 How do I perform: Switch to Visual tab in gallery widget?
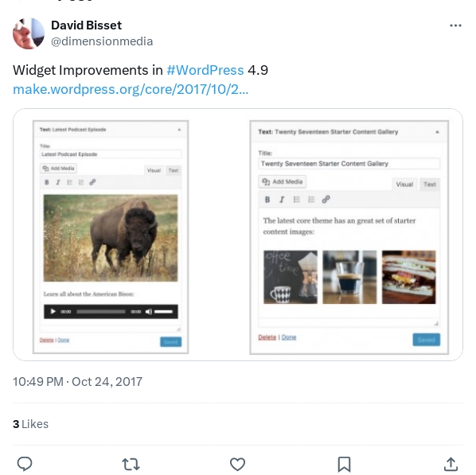(404, 185)
